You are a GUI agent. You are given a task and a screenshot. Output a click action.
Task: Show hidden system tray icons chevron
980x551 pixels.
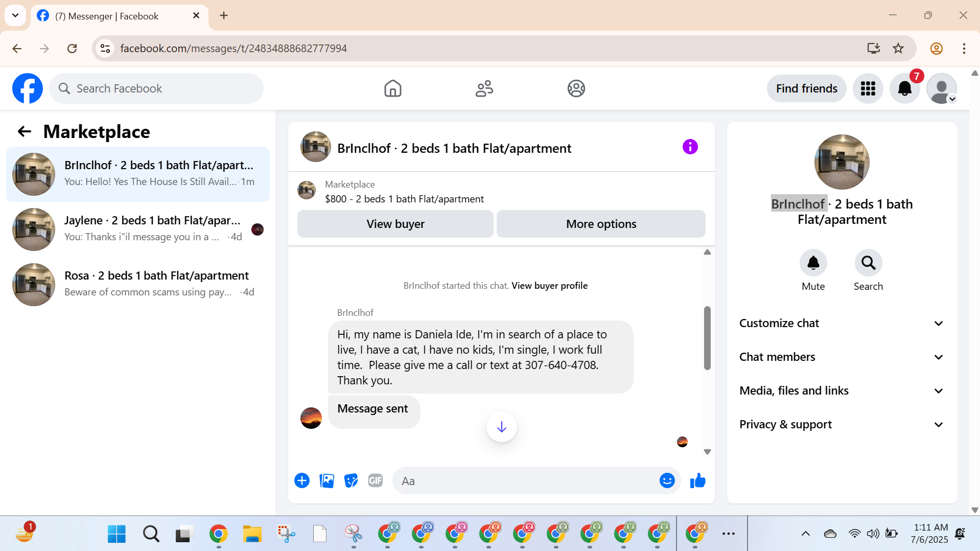(805, 534)
